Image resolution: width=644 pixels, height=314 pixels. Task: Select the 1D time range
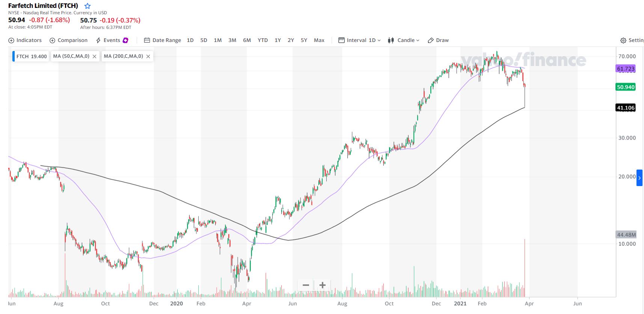(190, 40)
